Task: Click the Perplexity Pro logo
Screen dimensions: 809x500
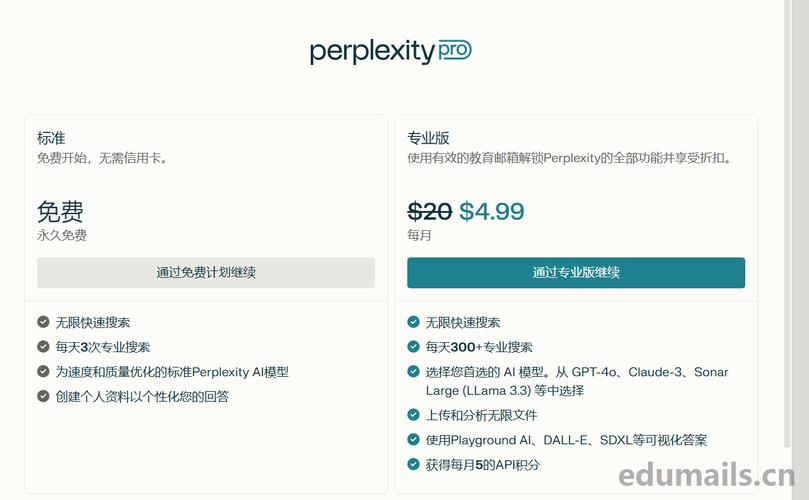Action: [391, 52]
